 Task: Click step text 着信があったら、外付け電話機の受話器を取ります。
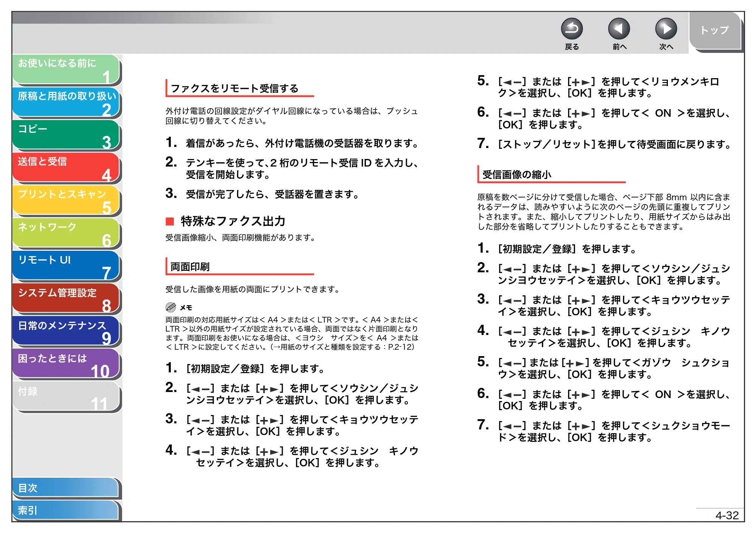303,144
